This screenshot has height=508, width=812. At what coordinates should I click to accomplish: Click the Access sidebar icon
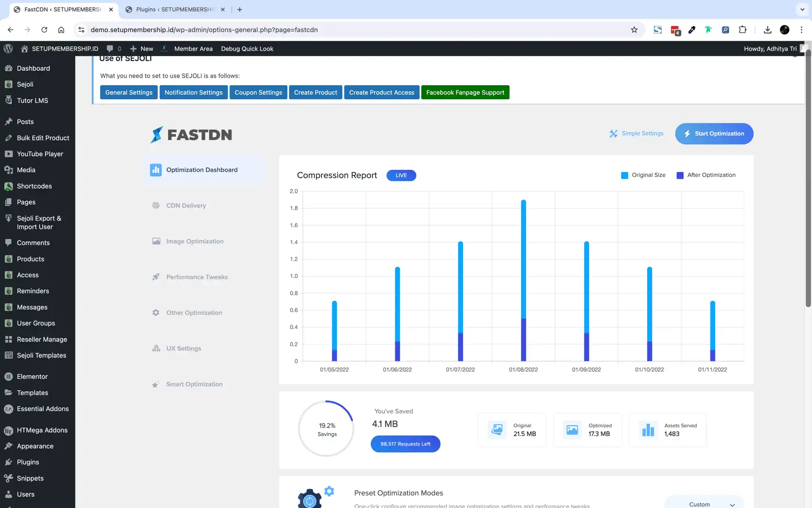(8, 275)
